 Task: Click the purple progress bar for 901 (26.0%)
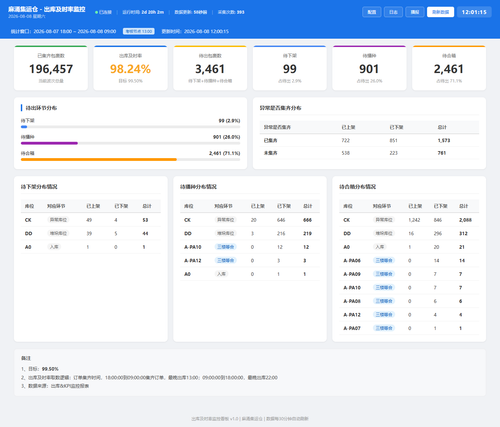click(49, 143)
